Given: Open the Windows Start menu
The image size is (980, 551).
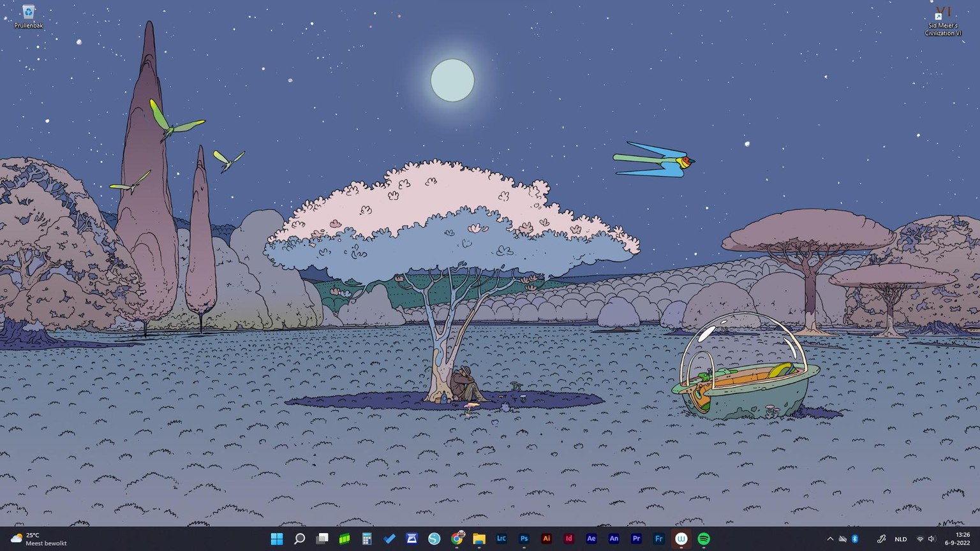Looking at the screenshot, I should pos(277,539).
